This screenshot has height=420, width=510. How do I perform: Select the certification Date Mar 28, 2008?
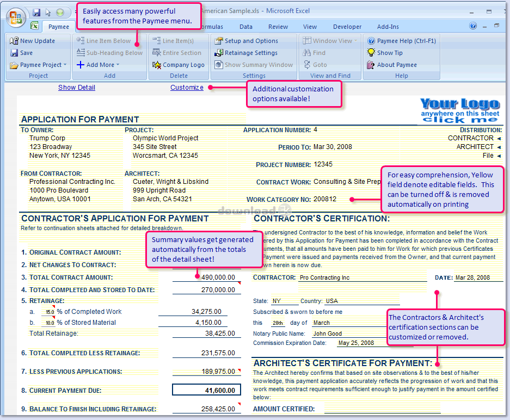(478, 277)
